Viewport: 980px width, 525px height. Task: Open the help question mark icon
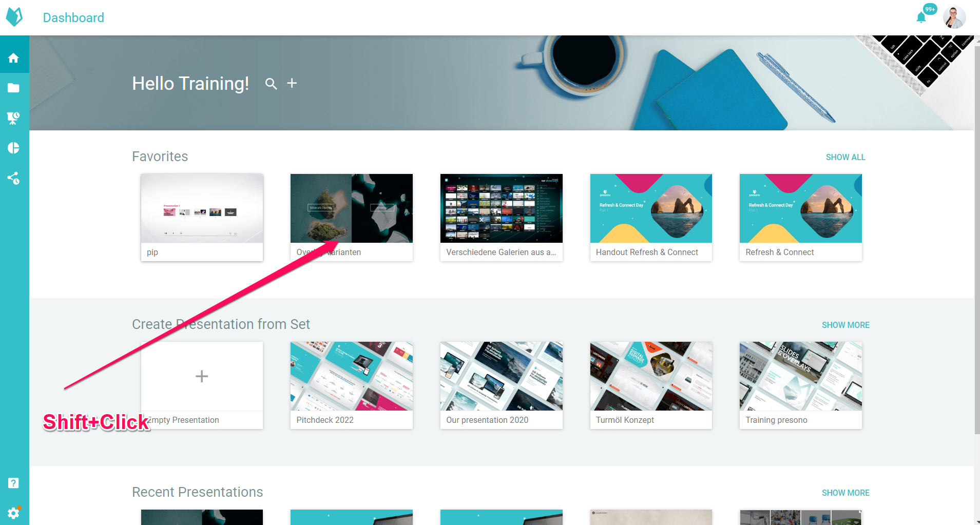pos(14,483)
